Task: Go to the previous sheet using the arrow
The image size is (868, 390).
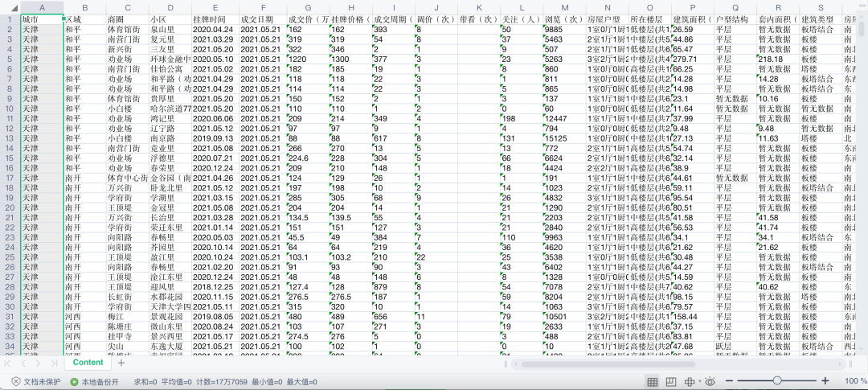Action: click(23, 363)
